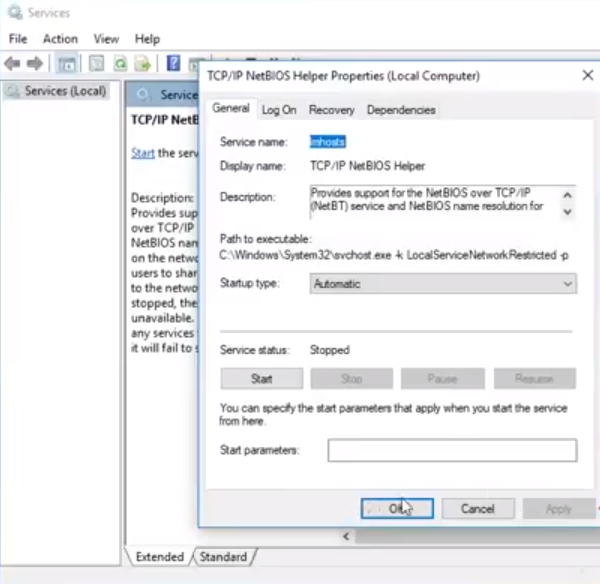600x584 pixels.
Task: Click the description text in the dialog
Action: tap(427, 199)
